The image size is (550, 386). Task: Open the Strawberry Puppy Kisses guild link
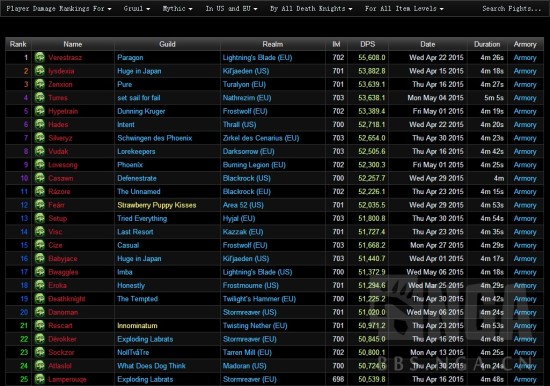click(157, 205)
